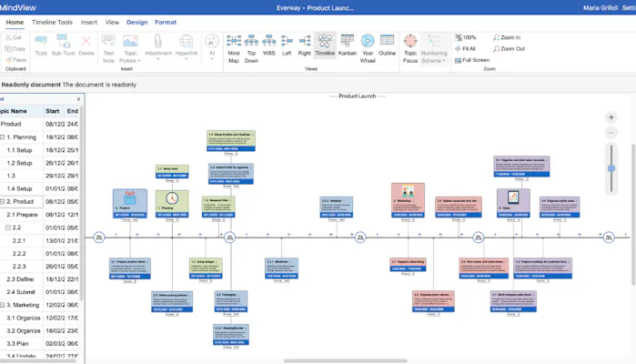
Task: Click the Product Launch timeline title
Action: click(358, 96)
